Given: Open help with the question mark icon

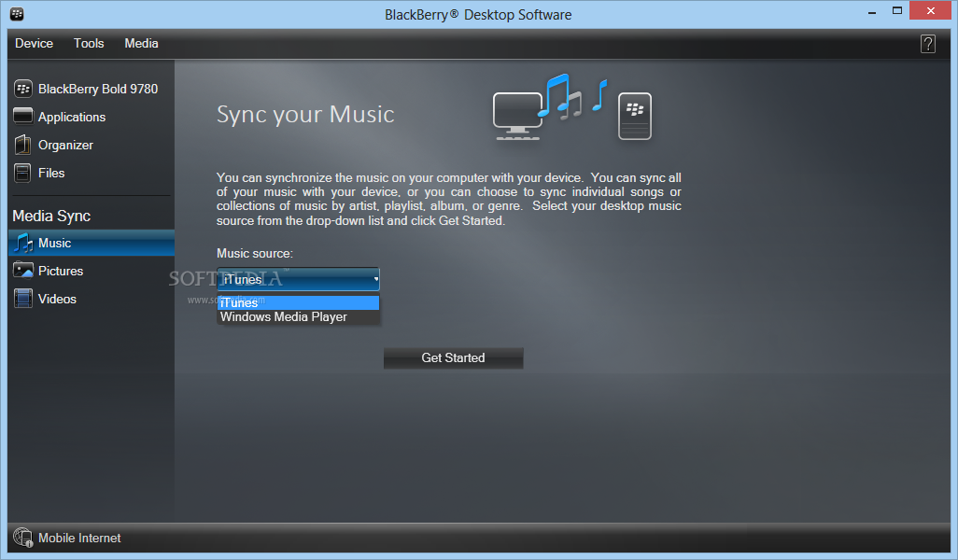Looking at the screenshot, I should pyautogui.click(x=927, y=44).
